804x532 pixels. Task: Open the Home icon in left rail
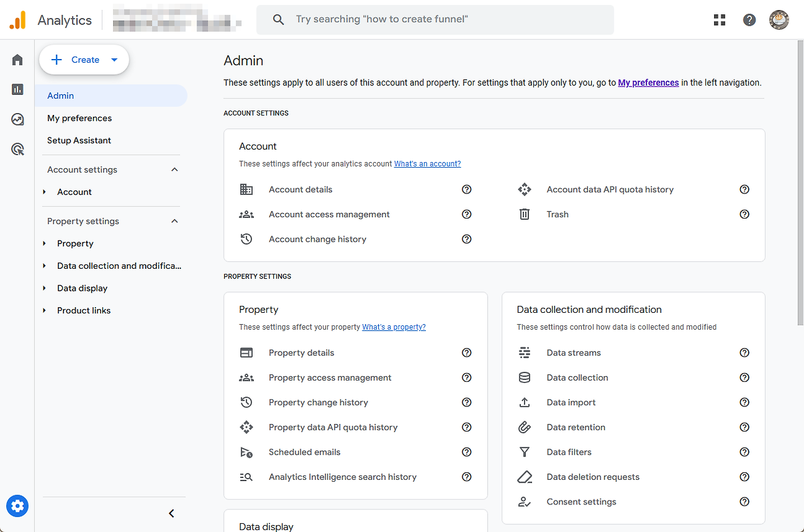point(18,60)
